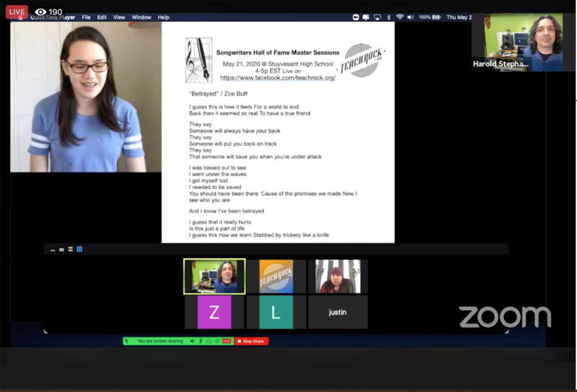
Task: Click the red LIVE indicator in the stream header
Action: point(17,12)
